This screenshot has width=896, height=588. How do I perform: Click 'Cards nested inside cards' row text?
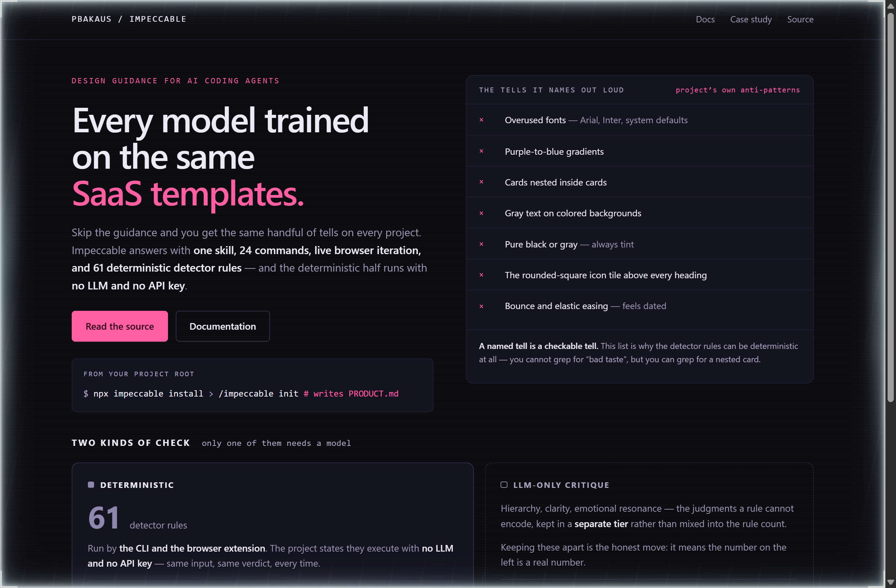point(556,182)
